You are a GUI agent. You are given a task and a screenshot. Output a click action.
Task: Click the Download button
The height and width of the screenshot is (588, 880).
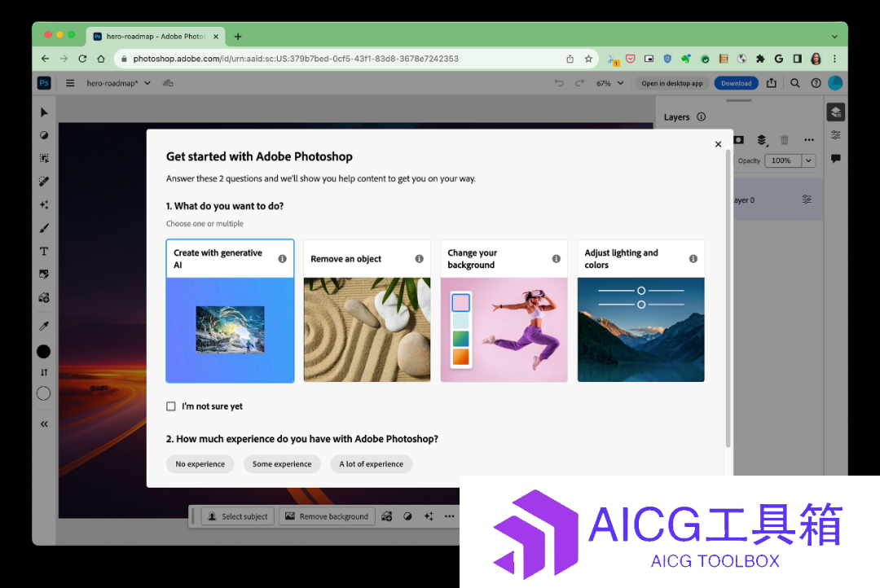tap(737, 83)
